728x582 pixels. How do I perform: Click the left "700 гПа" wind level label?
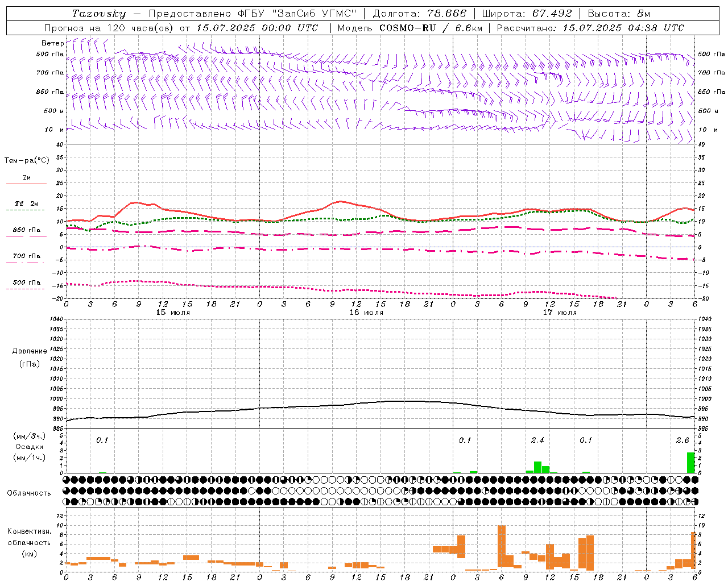click(x=50, y=73)
